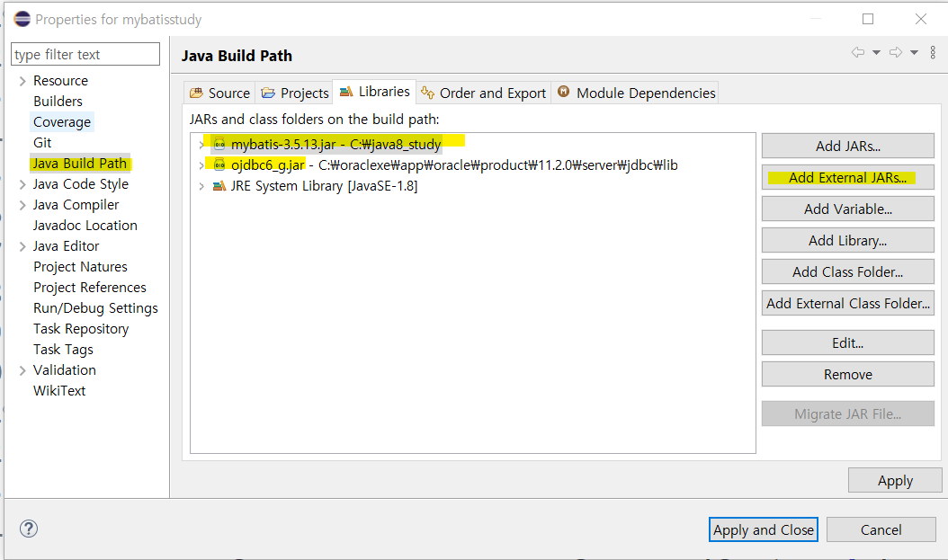Select Git in the properties tree
Viewport: 948px width, 560px height.
(x=42, y=143)
